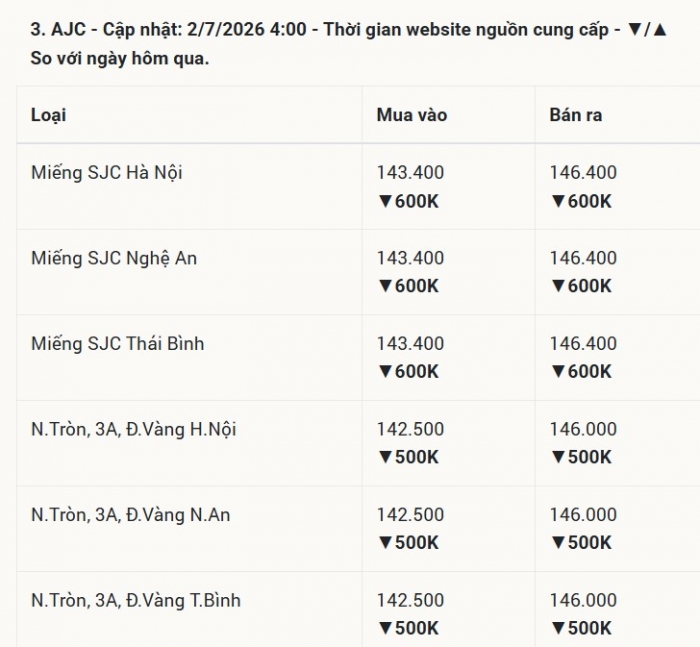The image size is (700, 647).
Task: Click the down arrow in Nghệ An buy price
Action: (385, 286)
